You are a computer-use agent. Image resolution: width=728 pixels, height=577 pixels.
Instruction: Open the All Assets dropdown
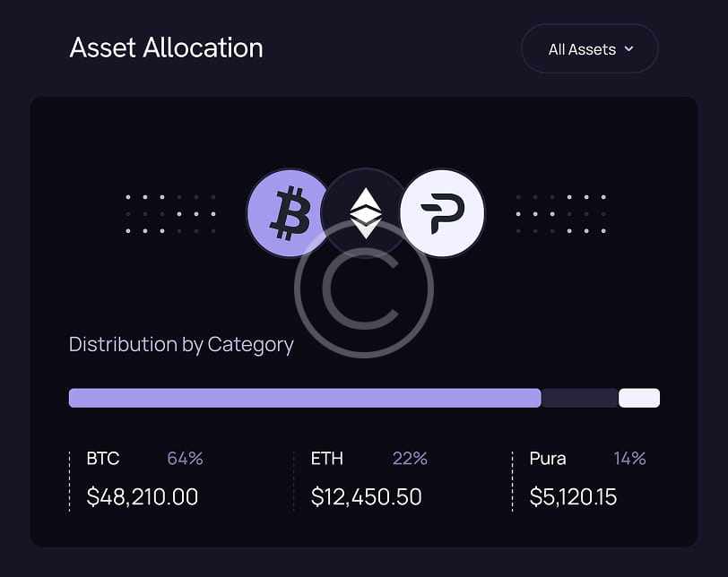(x=589, y=49)
